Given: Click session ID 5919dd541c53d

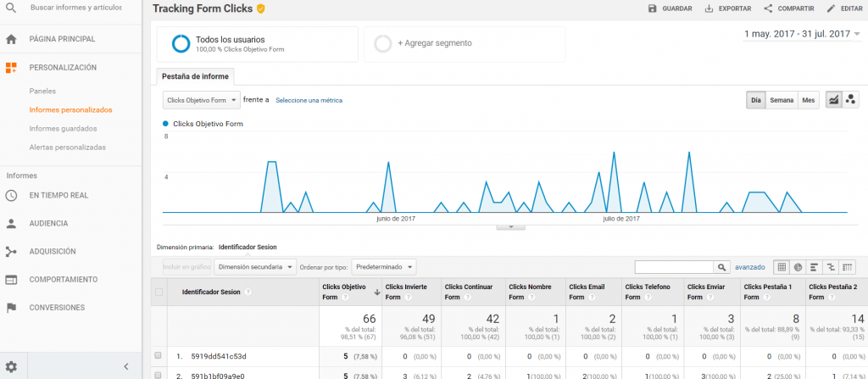Looking at the screenshot, I should 219,356.
